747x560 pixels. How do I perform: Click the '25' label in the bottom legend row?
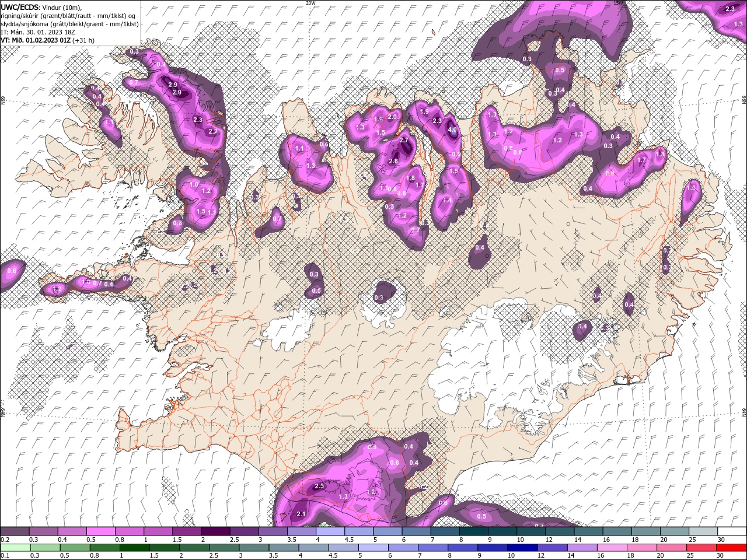pyautogui.click(x=690, y=556)
